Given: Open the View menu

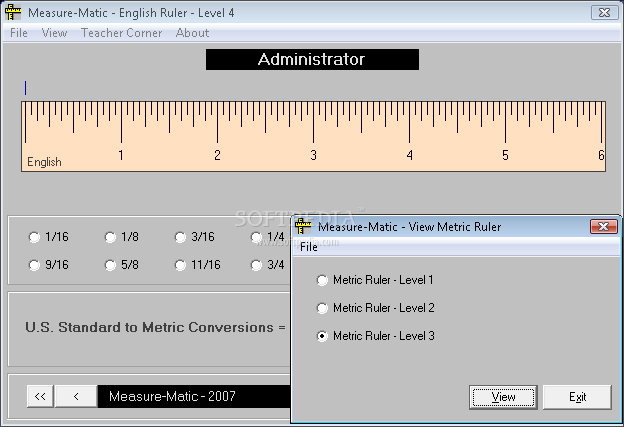Looking at the screenshot, I should pos(55,33).
